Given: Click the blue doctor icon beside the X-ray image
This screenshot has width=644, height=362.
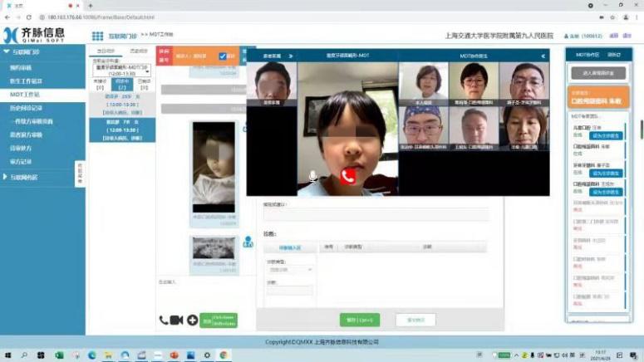Looking at the screenshot, I should [247, 242].
